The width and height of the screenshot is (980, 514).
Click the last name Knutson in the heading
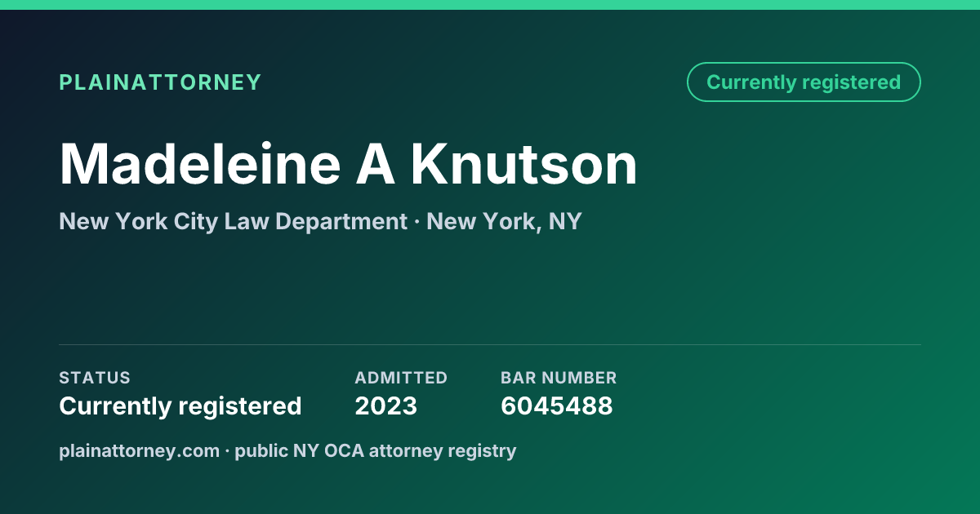(x=523, y=165)
